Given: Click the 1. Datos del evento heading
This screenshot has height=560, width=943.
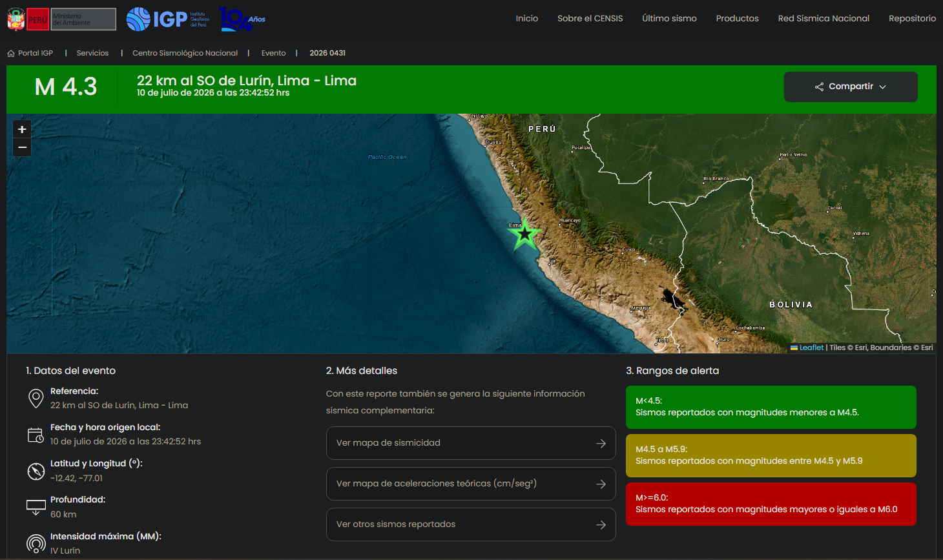Looking at the screenshot, I should [70, 371].
